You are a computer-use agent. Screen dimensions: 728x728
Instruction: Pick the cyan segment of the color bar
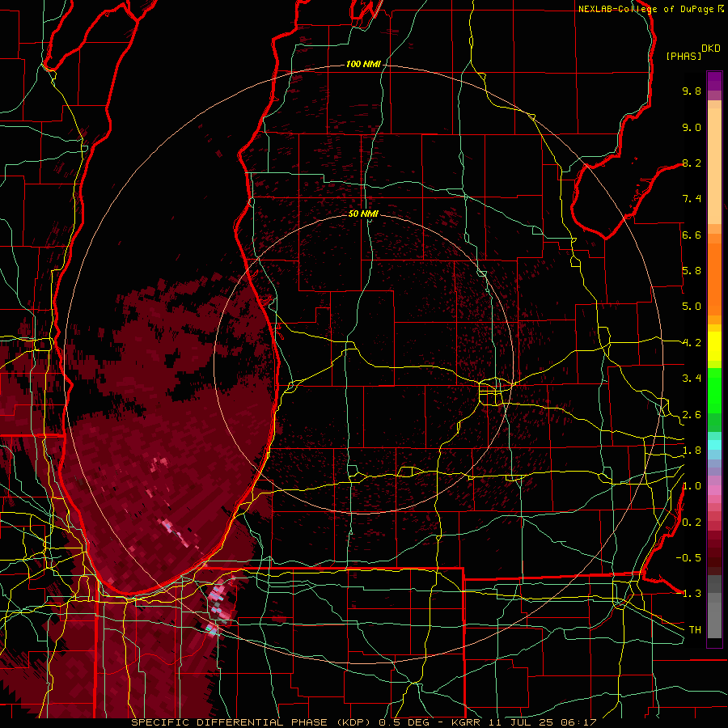pyautogui.click(x=714, y=445)
